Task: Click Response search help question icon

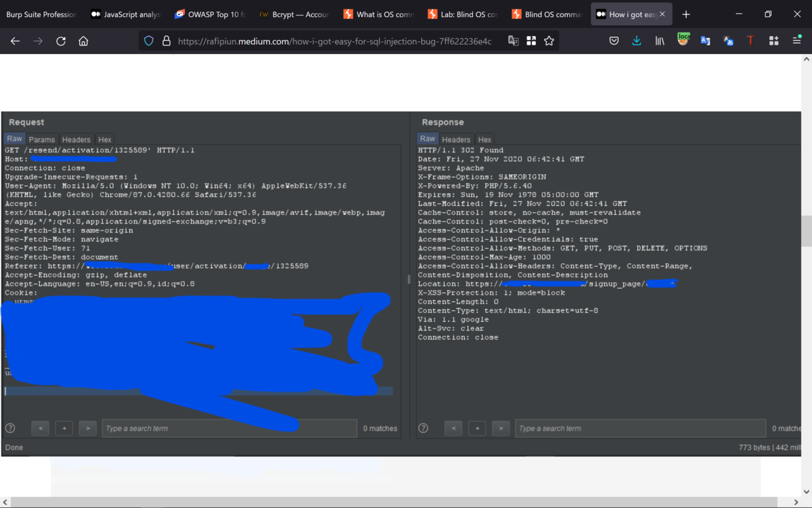Action: [423, 428]
